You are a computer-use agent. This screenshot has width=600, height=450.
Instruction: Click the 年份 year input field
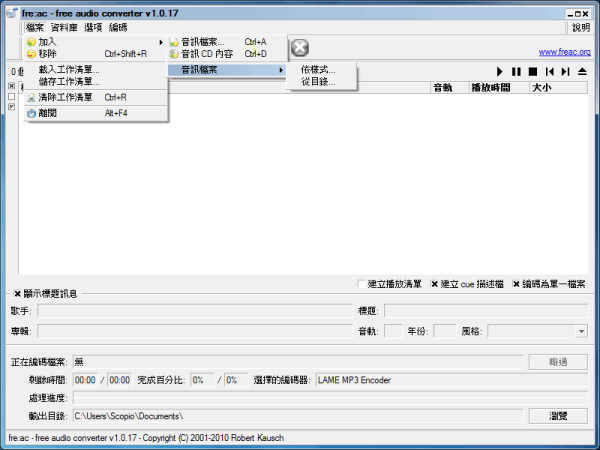point(445,331)
